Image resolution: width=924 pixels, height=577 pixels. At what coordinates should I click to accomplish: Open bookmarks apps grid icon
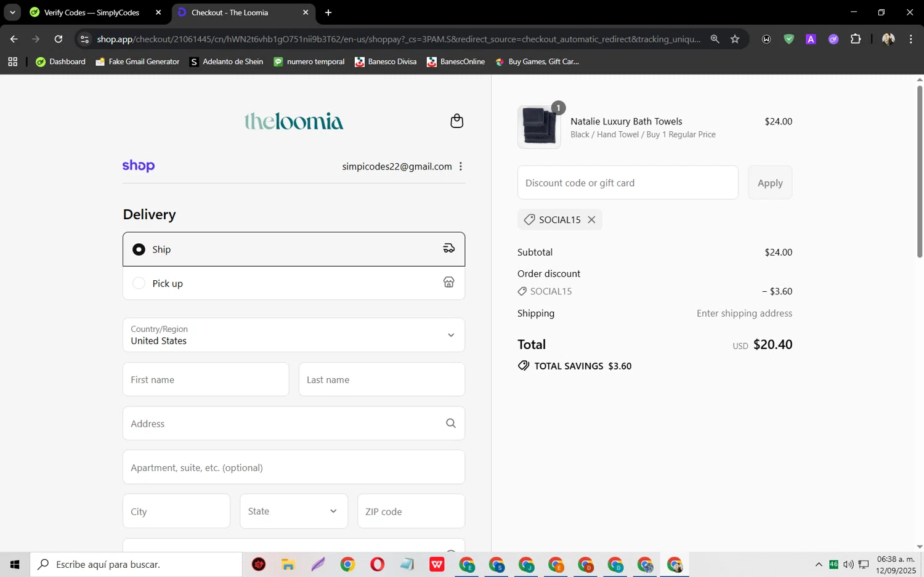12,62
